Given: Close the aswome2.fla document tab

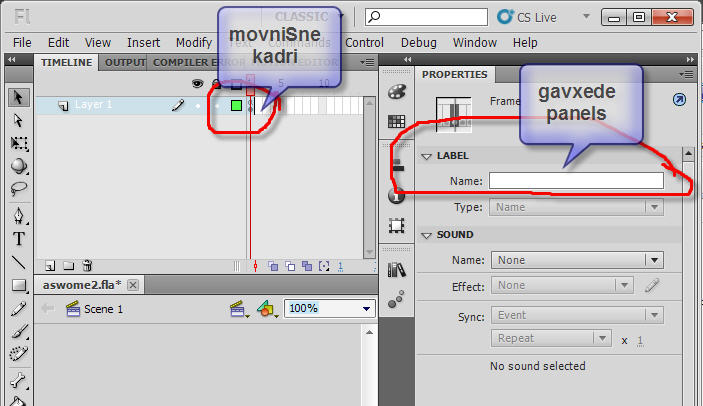Looking at the screenshot, I should pos(133,285).
